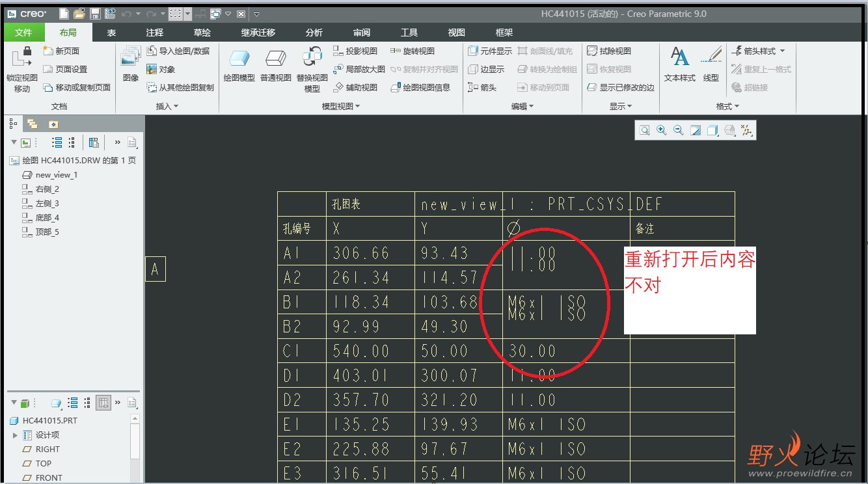Open the 箭头样式 (Arrow style) dropdown
The height and width of the screenshot is (484, 868).
click(759, 51)
